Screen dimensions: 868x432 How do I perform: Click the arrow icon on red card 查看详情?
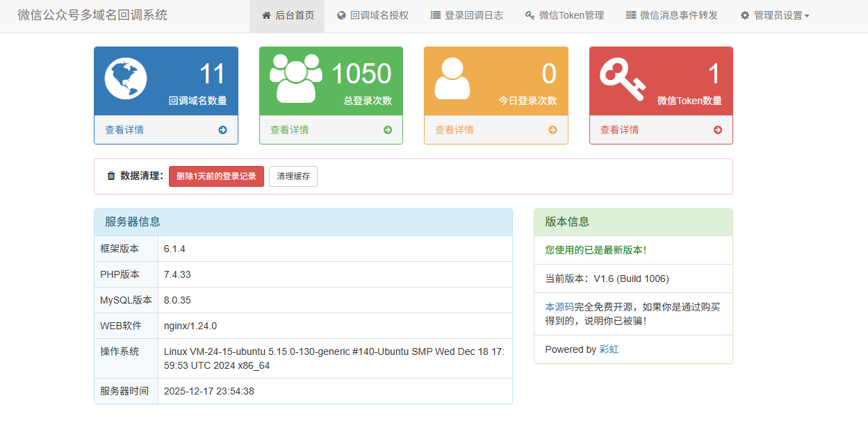click(717, 130)
